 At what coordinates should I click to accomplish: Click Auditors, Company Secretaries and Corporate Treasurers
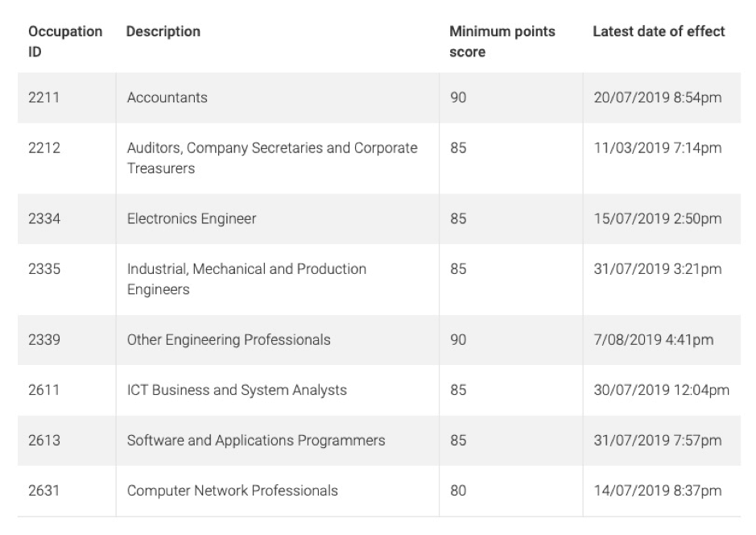click(x=272, y=158)
